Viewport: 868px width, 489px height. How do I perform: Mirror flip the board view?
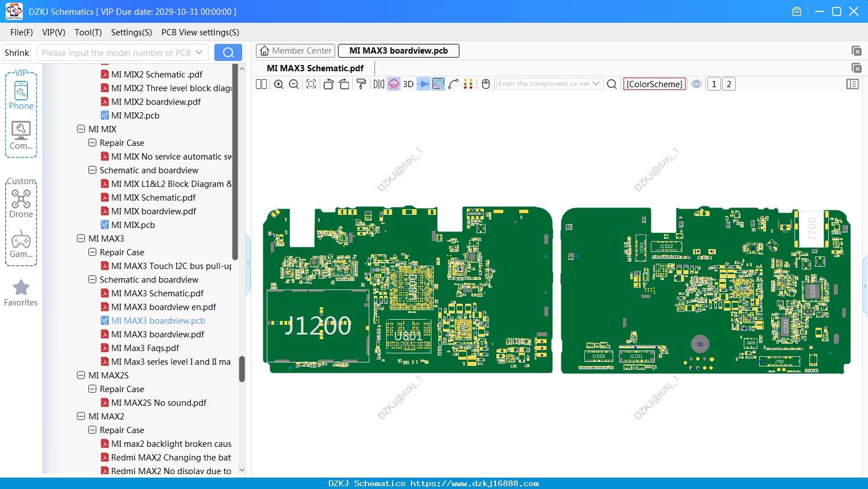(x=379, y=84)
